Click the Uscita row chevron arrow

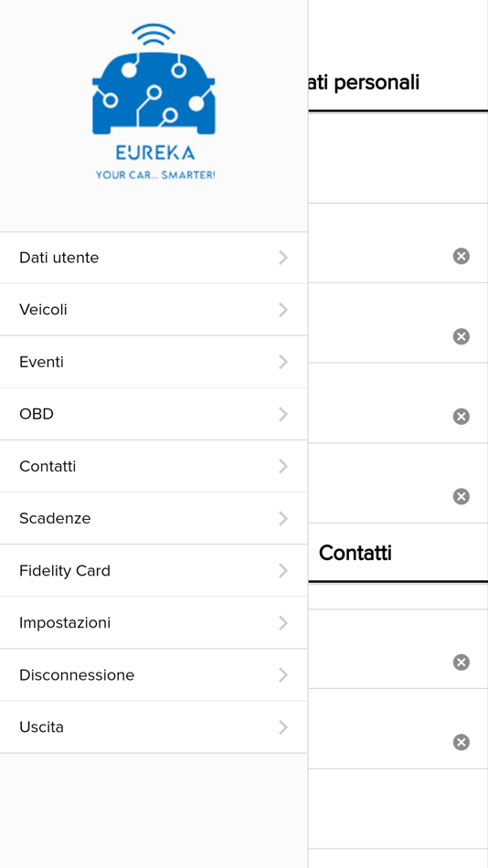pos(283,727)
